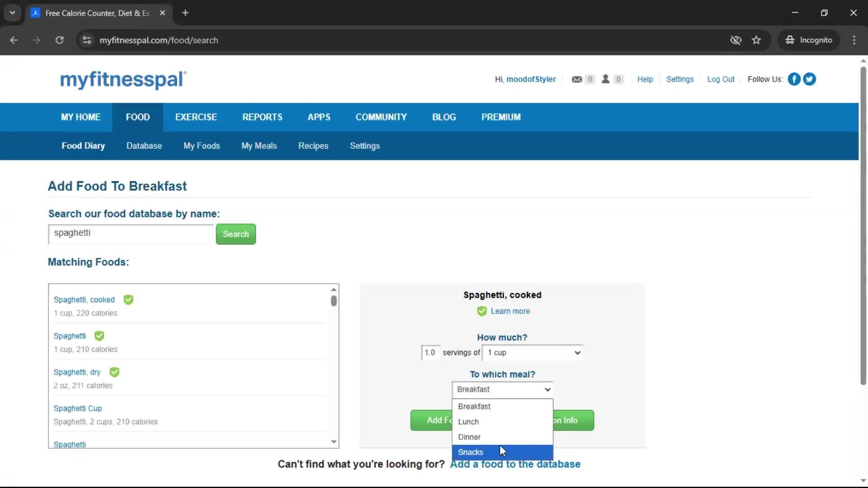Expand the serving size 1 cup dropdown
Image resolution: width=868 pixels, height=488 pixels.
533,352
